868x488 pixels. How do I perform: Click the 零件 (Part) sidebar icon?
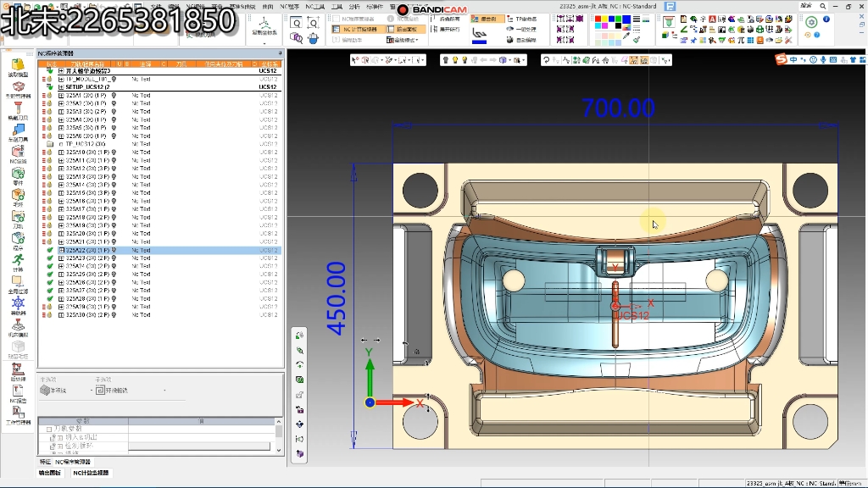click(17, 174)
